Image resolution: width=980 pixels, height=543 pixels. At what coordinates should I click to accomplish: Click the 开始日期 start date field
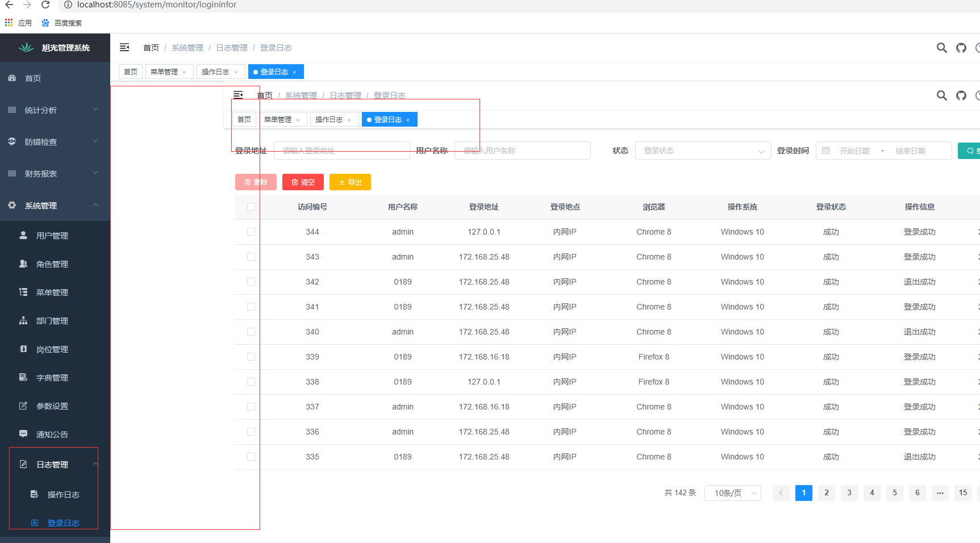pos(854,151)
